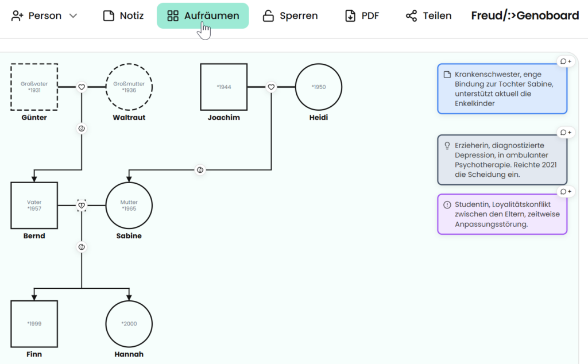Click the name label Bernd
The image size is (588, 364).
34,236
